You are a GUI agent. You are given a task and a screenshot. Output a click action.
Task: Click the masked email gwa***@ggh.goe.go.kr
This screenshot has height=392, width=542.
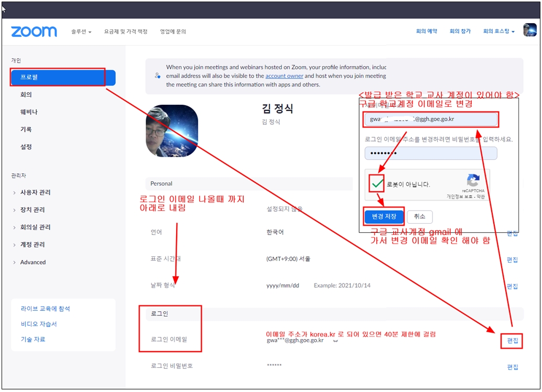(295, 341)
